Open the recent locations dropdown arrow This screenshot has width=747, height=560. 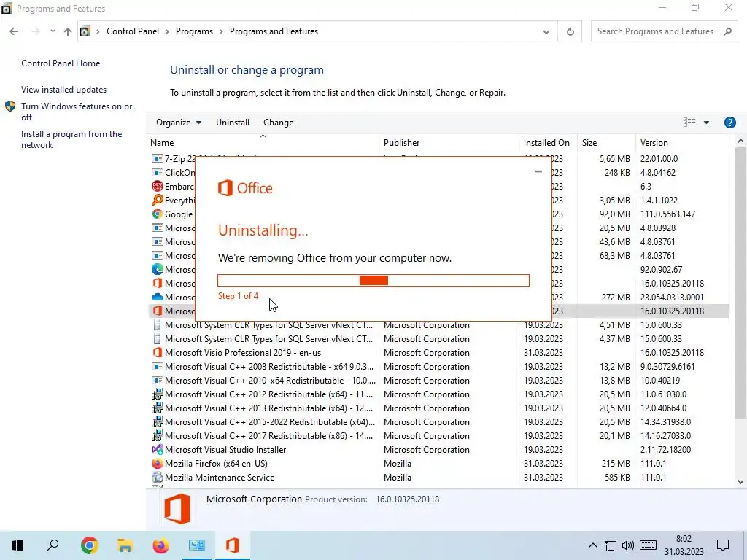[53, 31]
